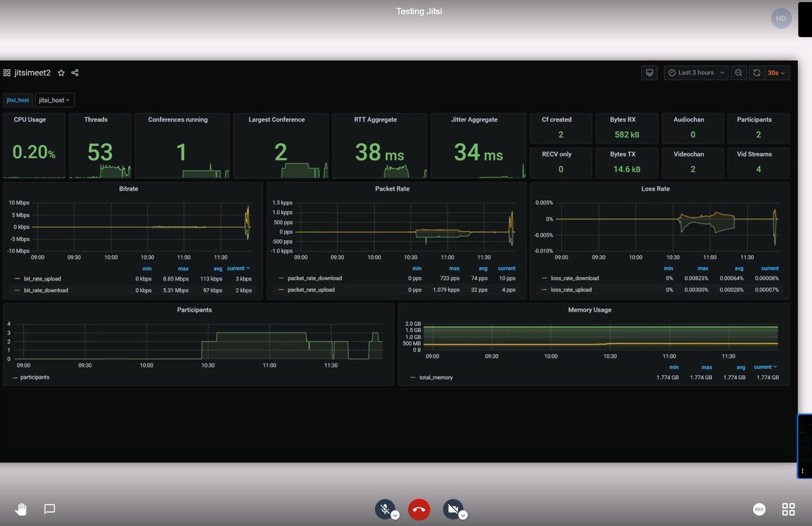Open the 30s refresh interval dropdown
Image resolution: width=812 pixels, height=526 pixels.
point(777,72)
